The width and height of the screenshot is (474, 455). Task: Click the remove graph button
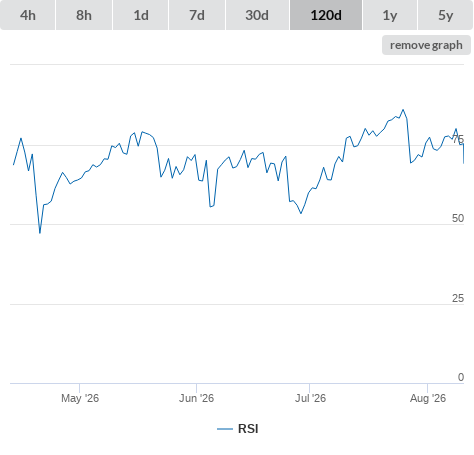click(x=426, y=45)
